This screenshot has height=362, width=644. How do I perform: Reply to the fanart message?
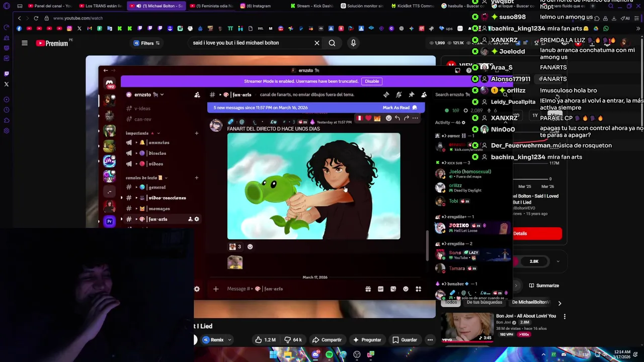tap(397, 118)
